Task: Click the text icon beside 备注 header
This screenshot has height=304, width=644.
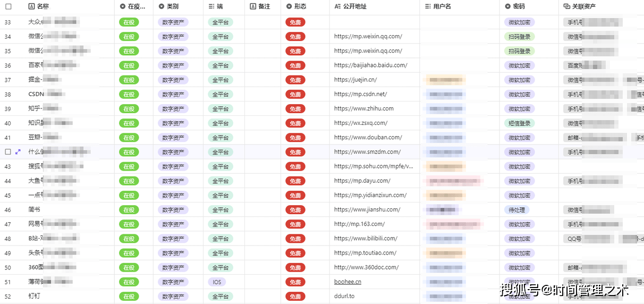Action: click(x=253, y=6)
